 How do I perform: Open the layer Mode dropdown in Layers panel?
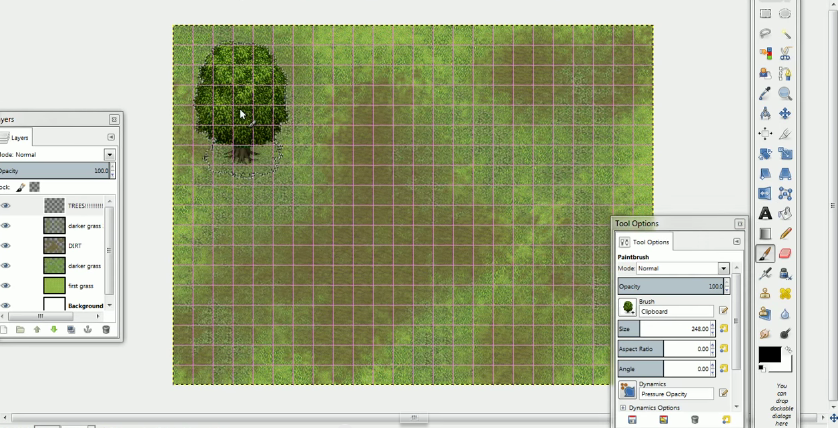click(x=110, y=155)
